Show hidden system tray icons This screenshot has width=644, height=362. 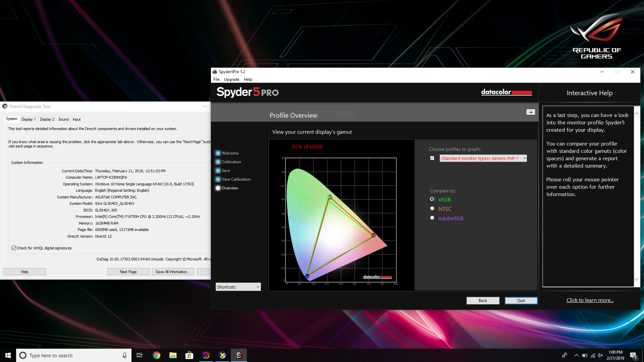point(576,355)
